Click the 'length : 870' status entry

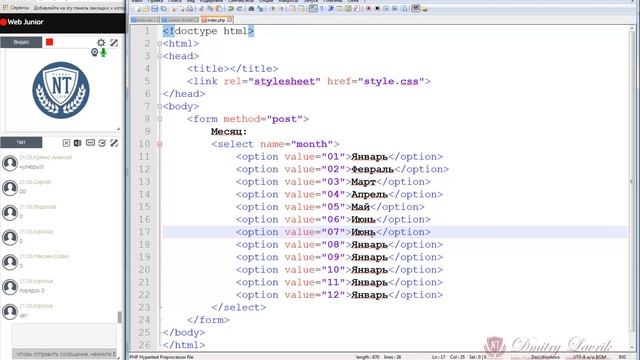(x=368, y=357)
